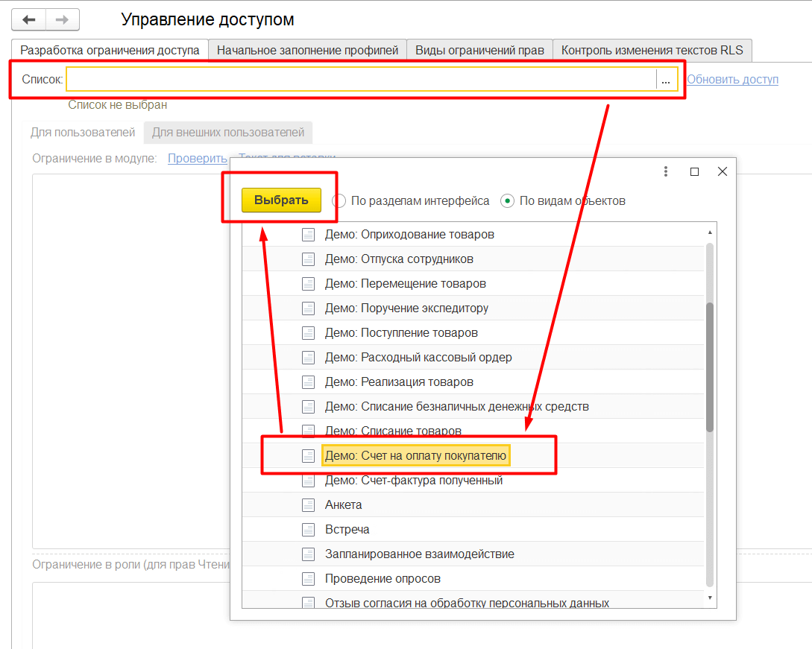Open the dialog's three-dot more menu
The width and height of the screenshot is (812, 649).
pyautogui.click(x=666, y=171)
